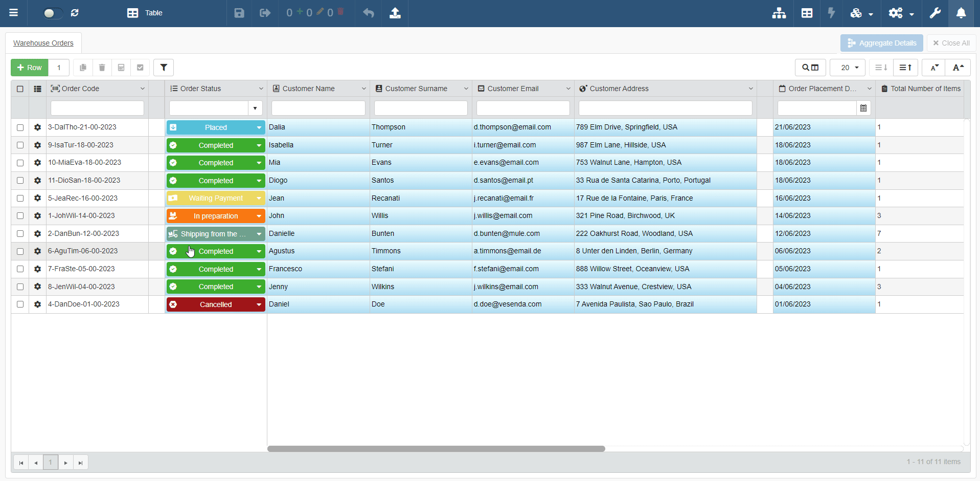Image resolution: width=980 pixels, height=481 pixels.
Task: Click the filter funnel icon
Action: (164, 68)
